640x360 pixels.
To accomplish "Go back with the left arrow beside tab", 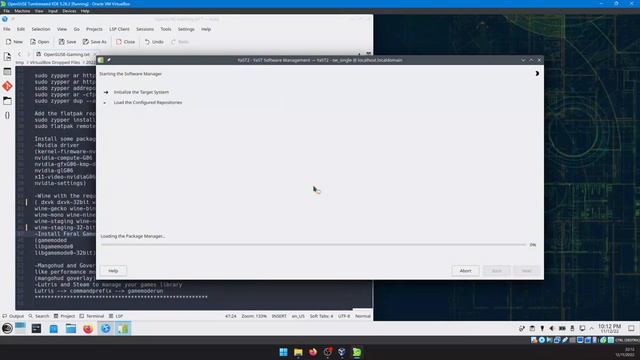I will point(19,54).
